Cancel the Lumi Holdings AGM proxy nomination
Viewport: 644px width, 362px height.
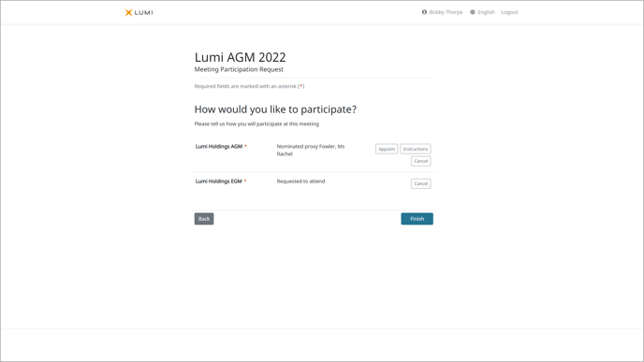[x=420, y=161]
